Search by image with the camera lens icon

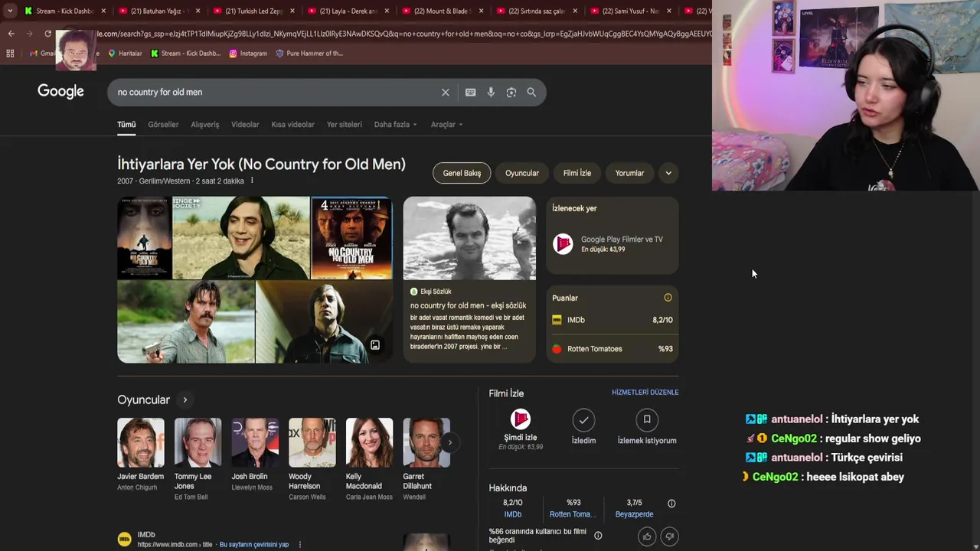coord(511,93)
